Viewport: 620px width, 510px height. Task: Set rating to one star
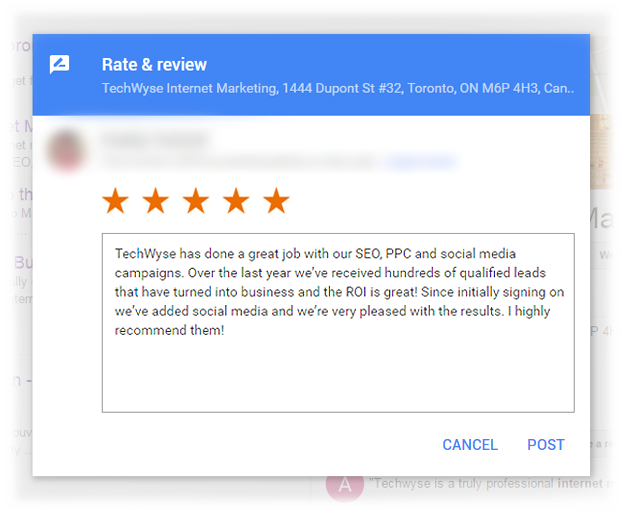(115, 200)
